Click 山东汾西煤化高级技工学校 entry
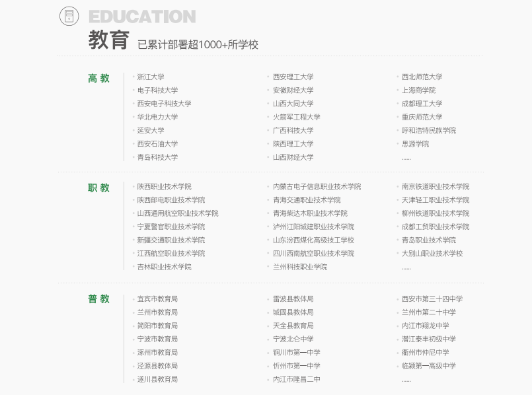532x395 pixels. [x=313, y=240]
